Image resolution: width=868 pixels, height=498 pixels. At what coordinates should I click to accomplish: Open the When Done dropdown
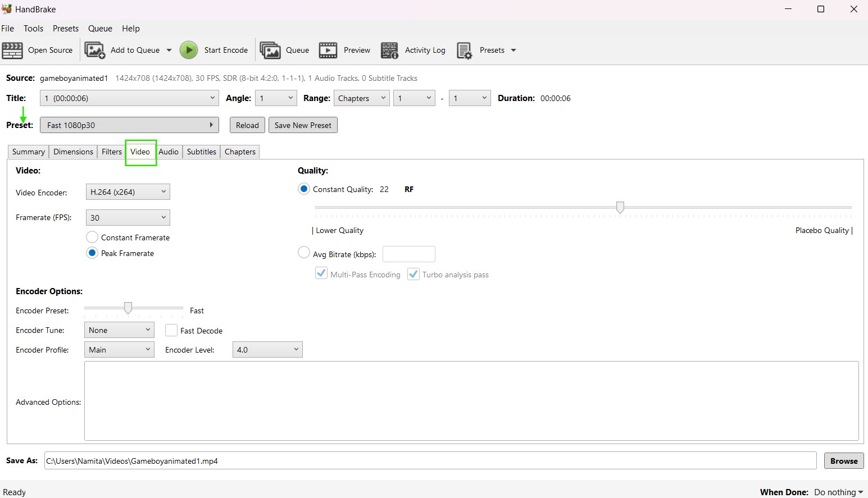coord(838,492)
